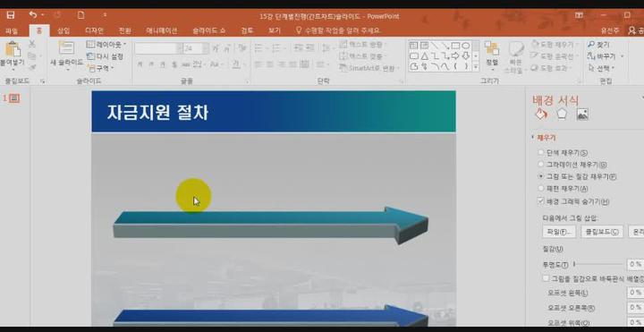The width and height of the screenshot is (644, 332).
Task: Pick the rectangle shape in shapes gallery
Action: 456,46
